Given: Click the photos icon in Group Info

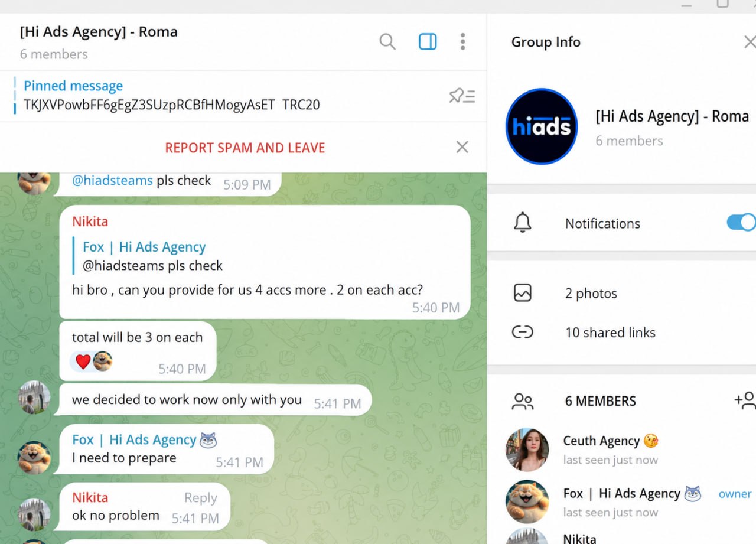Looking at the screenshot, I should click(x=523, y=293).
